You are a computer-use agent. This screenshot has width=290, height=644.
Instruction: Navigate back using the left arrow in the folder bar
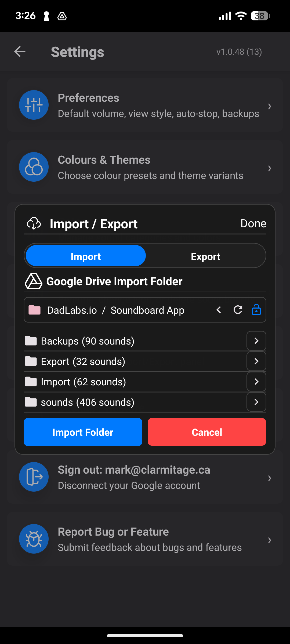coord(218,310)
